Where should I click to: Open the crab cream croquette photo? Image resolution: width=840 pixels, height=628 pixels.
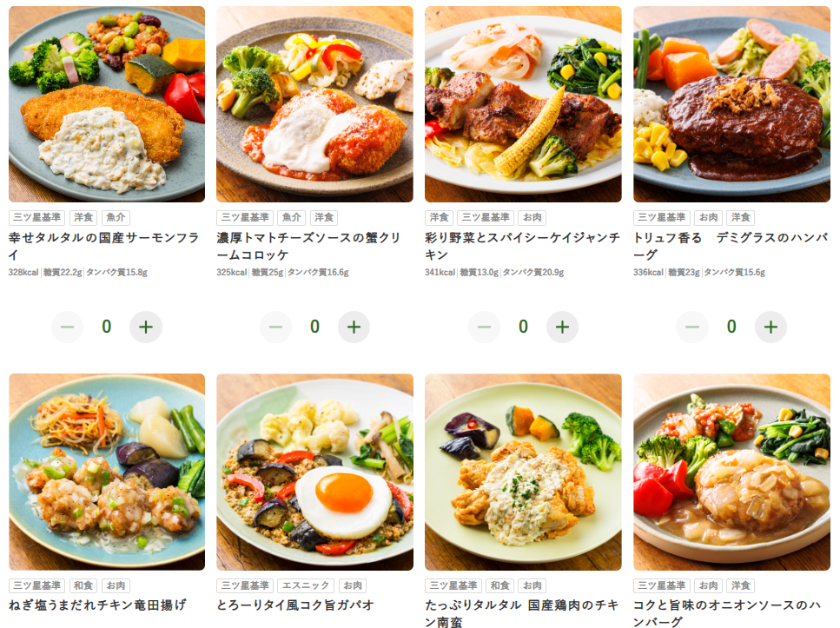coord(315,104)
